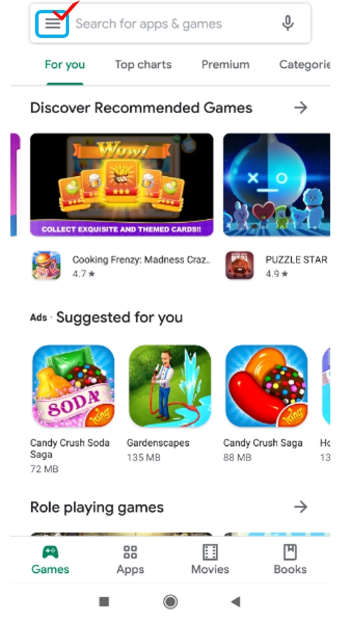Open PUZZLE STAR app icon
Viewport: 351px width, 644px height.
239,265
